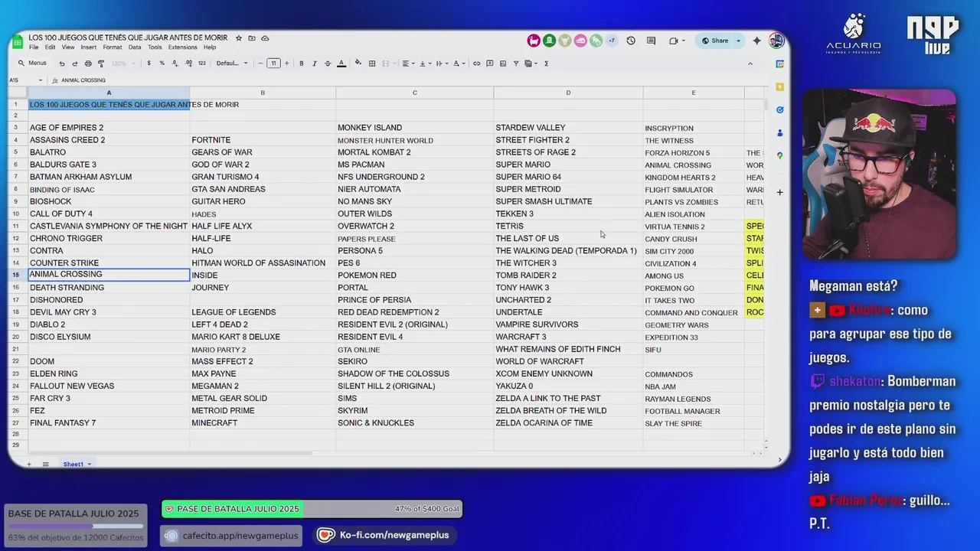Image resolution: width=980 pixels, height=551 pixels.
Task: Open the zoom level dropdown
Action: [121, 64]
